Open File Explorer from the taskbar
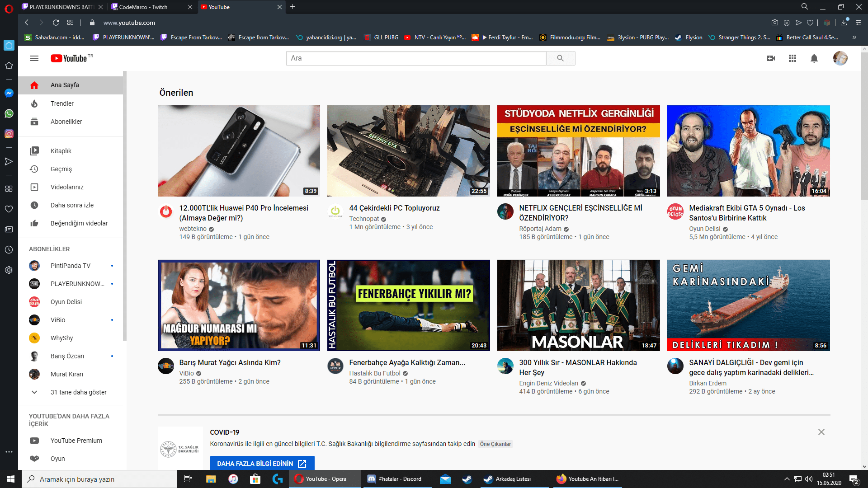Image resolution: width=868 pixels, height=488 pixels. tap(211, 479)
